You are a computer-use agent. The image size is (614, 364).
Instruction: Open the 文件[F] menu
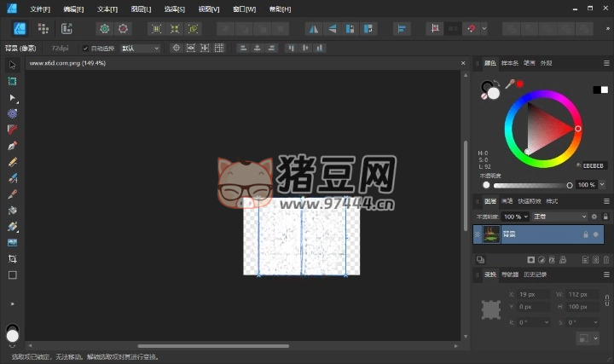(x=40, y=9)
